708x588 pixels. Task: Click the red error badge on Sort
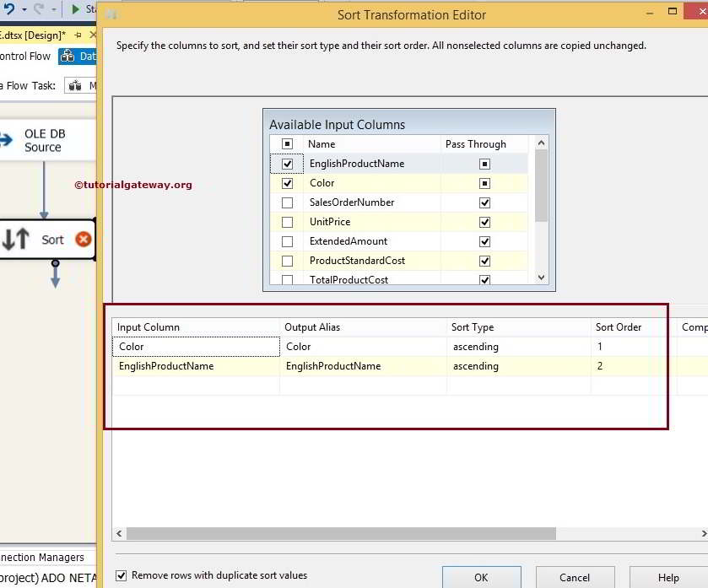pyautogui.click(x=83, y=240)
